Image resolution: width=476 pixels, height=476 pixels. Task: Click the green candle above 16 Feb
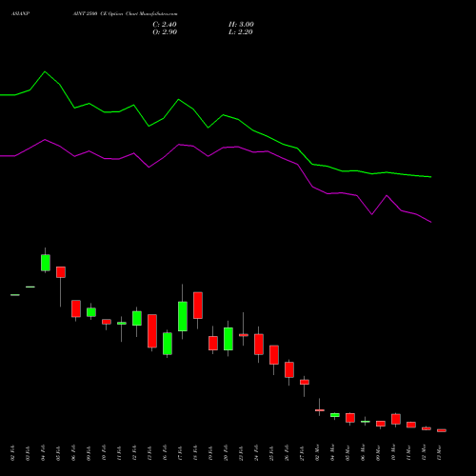click(x=168, y=344)
